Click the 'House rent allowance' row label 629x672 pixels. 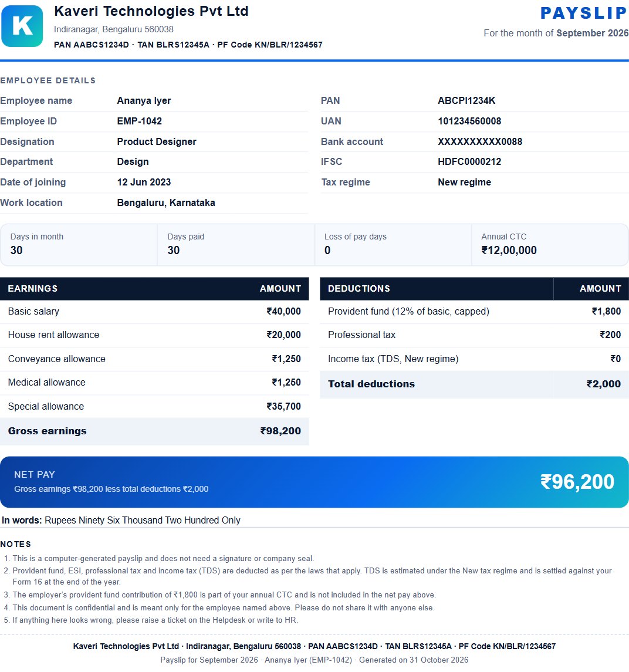(53, 335)
